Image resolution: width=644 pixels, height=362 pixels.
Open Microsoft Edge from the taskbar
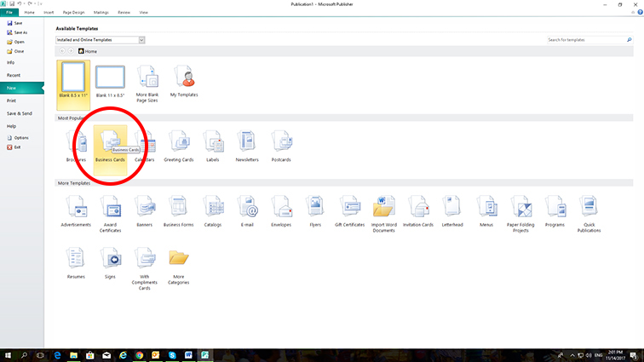pyautogui.click(x=57, y=355)
